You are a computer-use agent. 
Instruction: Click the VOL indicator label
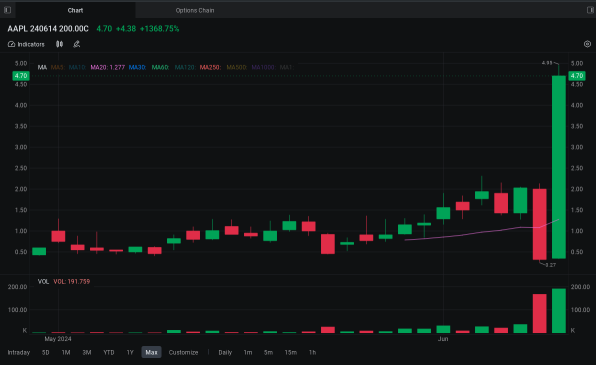[x=43, y=282]
